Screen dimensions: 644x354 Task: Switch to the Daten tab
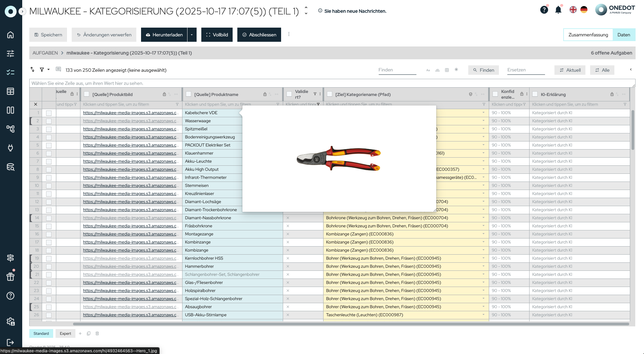point(623,35)
